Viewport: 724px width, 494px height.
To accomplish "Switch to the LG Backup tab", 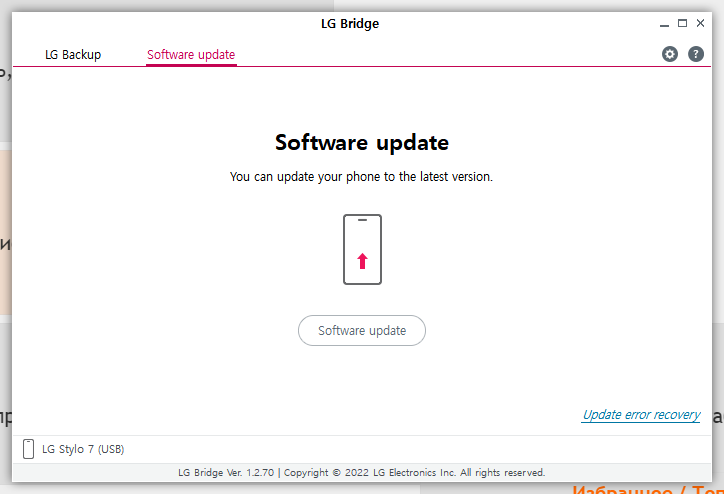I will click(73, 54).
